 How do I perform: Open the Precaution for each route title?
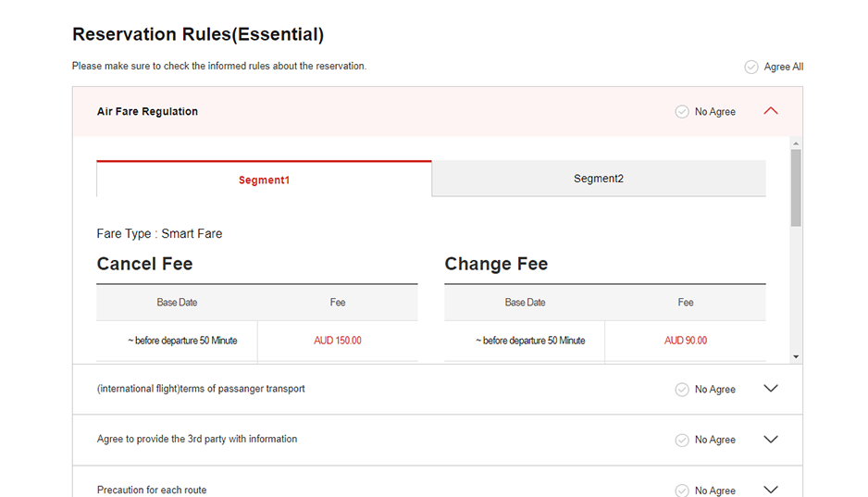coord(152,490)
